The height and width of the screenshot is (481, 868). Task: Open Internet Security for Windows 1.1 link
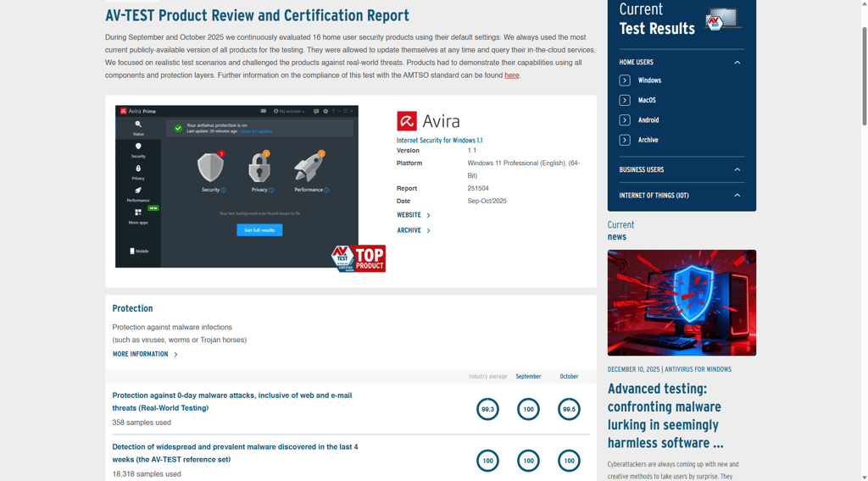point(440,141)
